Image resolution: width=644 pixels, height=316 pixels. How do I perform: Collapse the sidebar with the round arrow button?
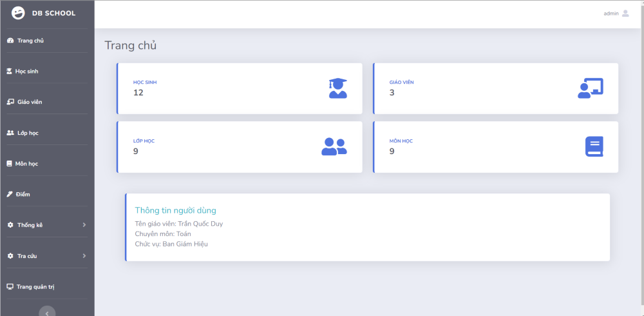pos(47,311)
